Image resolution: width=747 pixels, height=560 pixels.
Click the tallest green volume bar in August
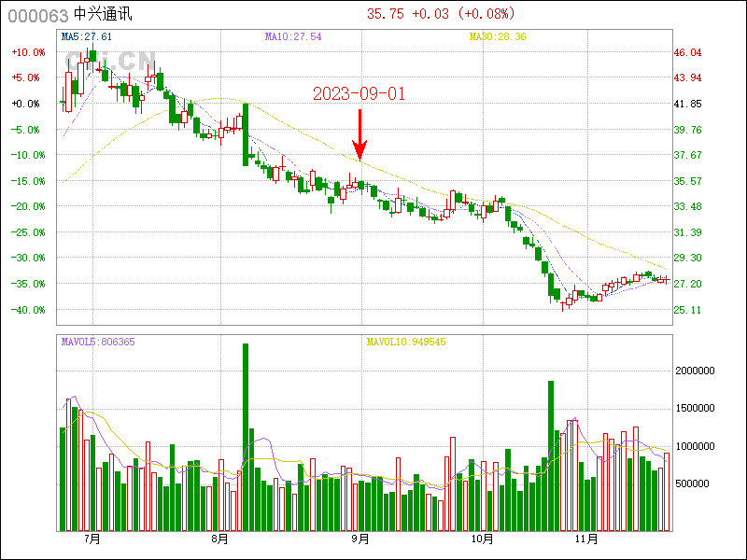tap(246, 437)
